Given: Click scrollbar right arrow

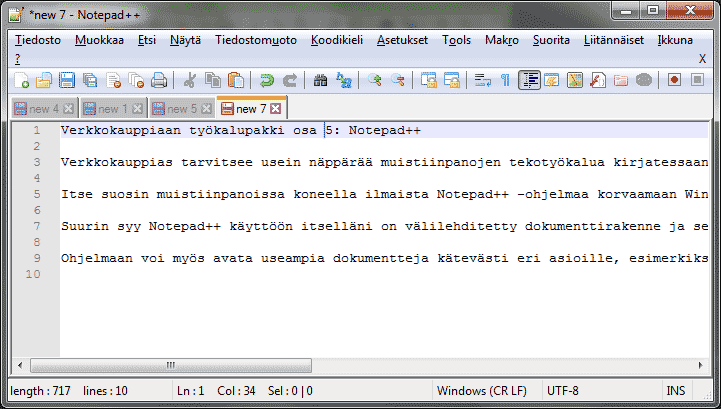Looking at the screenshot, I should point(700,365).
